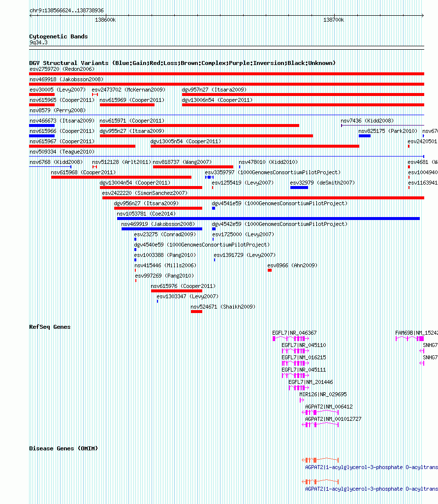Open nsv615968 (Cooper2011) variant
Viewport: 438px width, 504px height.
click(83, 172)
